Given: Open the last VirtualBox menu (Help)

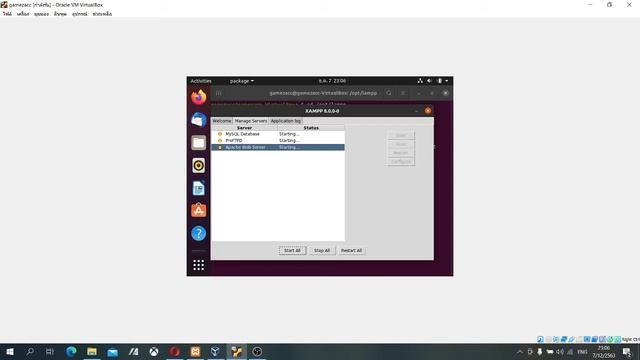Looking at the screenshot, I should pyautogui.click(x=102, y=14).
